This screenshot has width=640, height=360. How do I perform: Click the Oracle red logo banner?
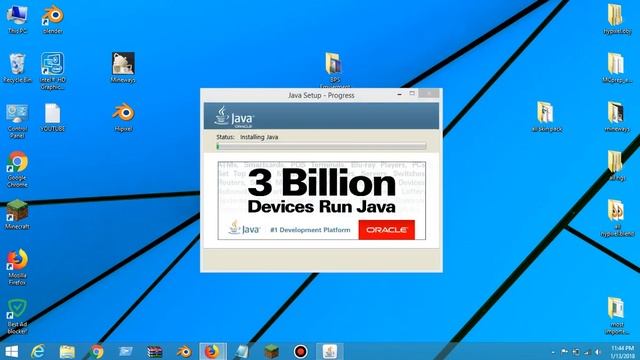click(387, 230)
